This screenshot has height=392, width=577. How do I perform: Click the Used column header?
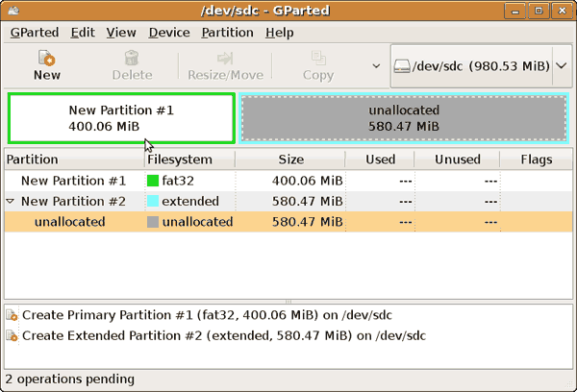(x=380, y=159)
